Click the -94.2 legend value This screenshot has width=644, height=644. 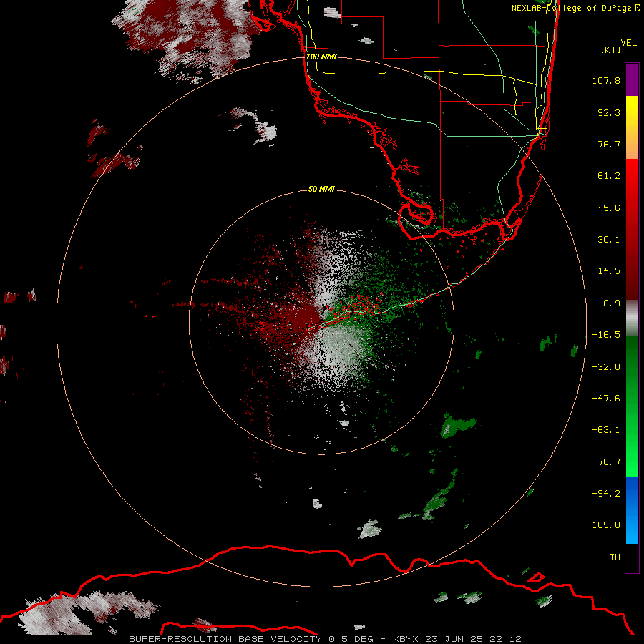pos(606,494)
